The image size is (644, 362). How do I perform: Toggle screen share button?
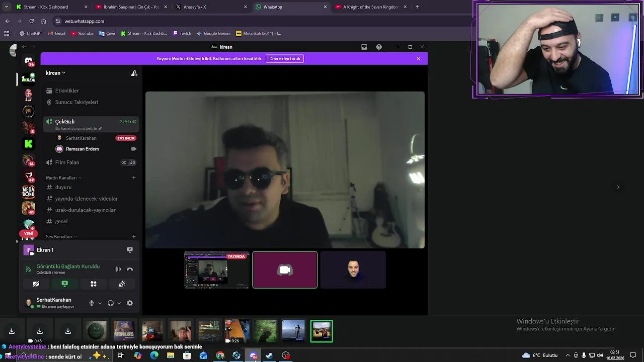pyautogui.click(x=65, y=284)
